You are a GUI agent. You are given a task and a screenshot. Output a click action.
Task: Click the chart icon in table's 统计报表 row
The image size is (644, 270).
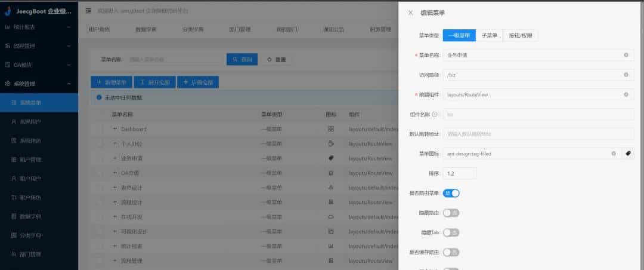[331, 246]
